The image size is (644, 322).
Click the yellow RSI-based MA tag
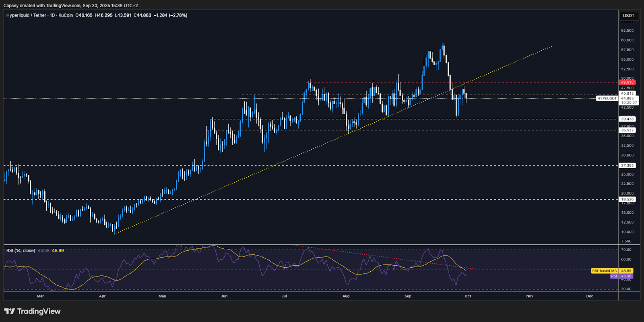(x=604, y=271)
